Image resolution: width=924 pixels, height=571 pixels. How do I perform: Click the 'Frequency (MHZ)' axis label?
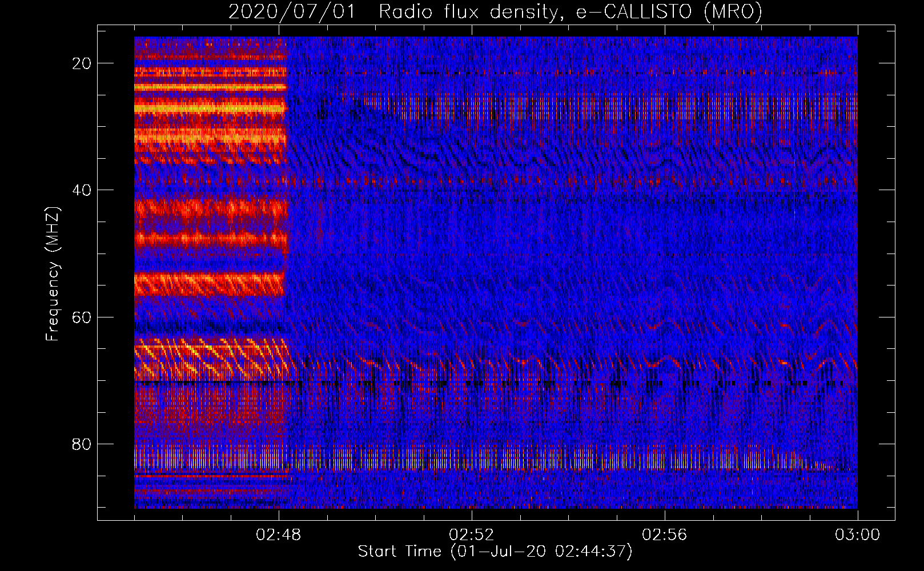pos(53,274)
